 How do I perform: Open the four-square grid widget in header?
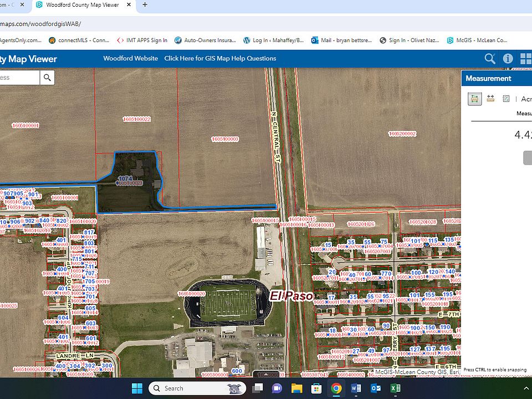525,59
